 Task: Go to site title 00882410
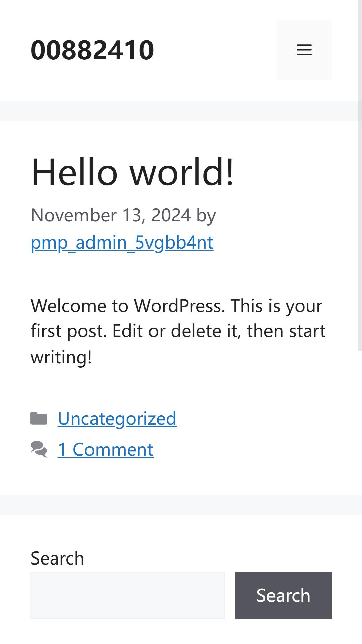(x=92, y=50)
